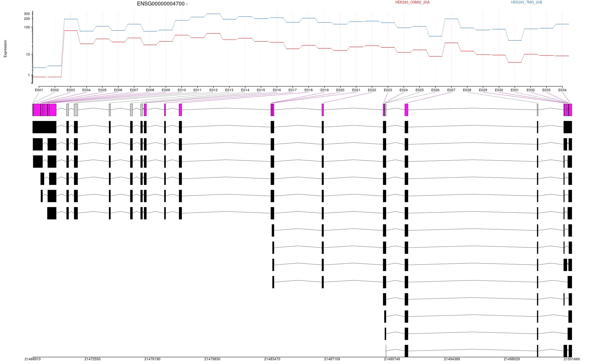Select the HEK293_OSMI2_2hA legend label

[412, 2]
